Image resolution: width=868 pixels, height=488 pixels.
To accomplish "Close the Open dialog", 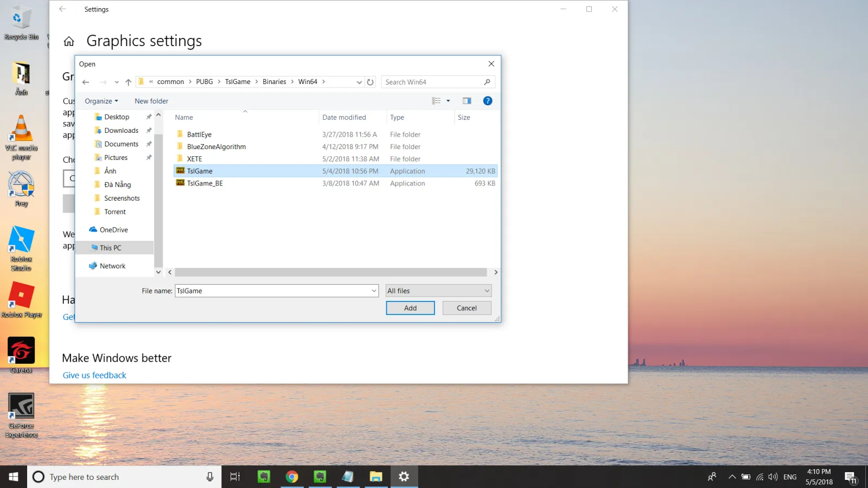I will [491, 64].
